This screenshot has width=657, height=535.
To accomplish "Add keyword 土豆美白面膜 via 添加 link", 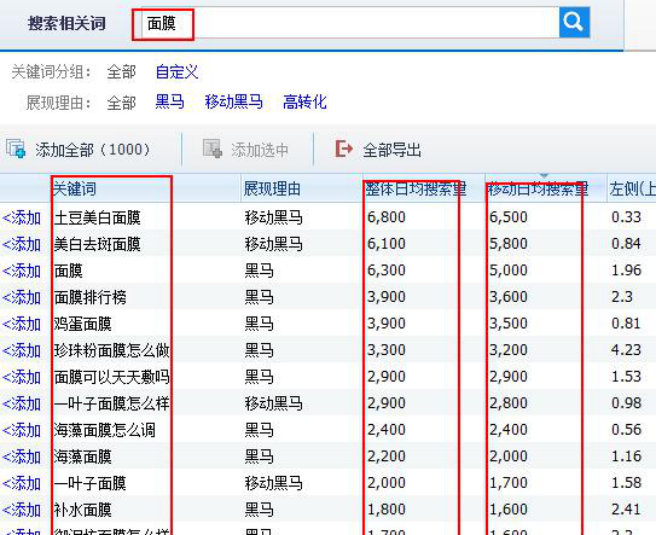I will coord(22,217).
